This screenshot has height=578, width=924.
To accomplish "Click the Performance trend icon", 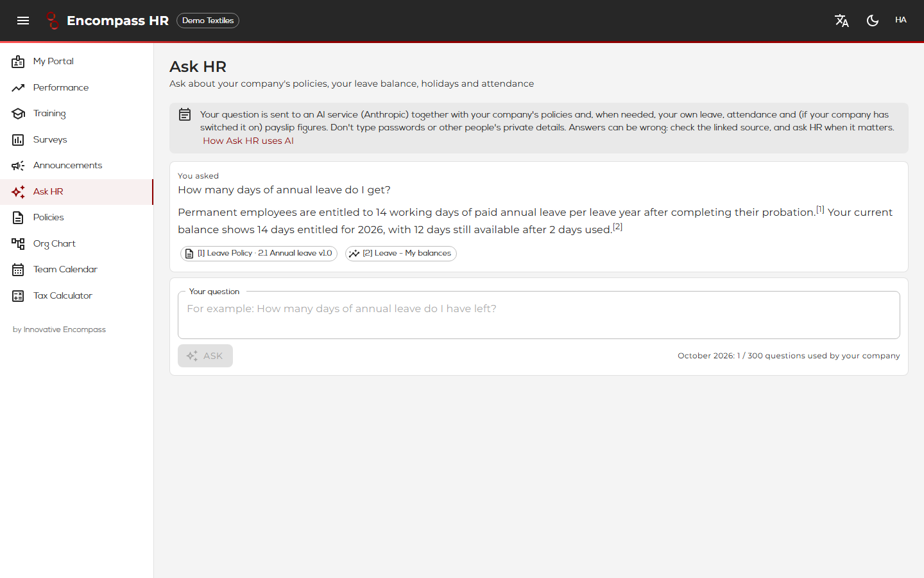I will (18, 87).
